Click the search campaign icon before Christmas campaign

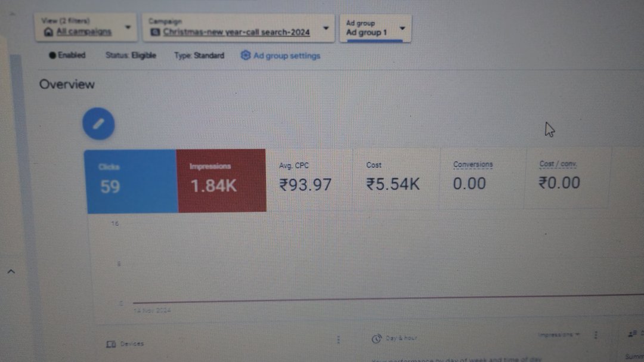[155, 32]
